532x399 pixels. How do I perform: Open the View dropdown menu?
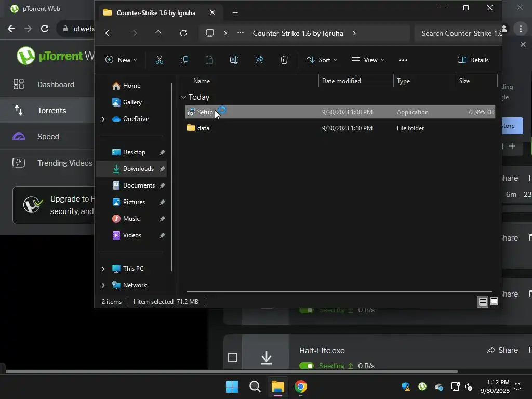(368, 60)
